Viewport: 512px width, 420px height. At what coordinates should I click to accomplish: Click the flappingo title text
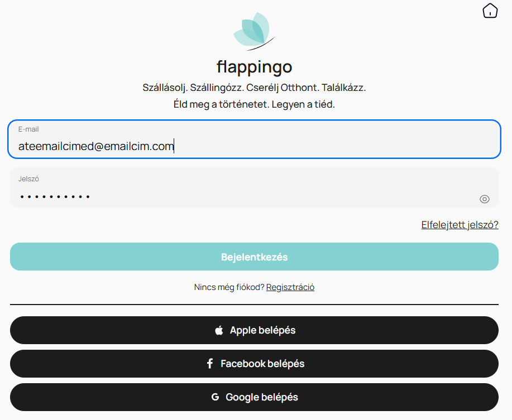[254, 67]
